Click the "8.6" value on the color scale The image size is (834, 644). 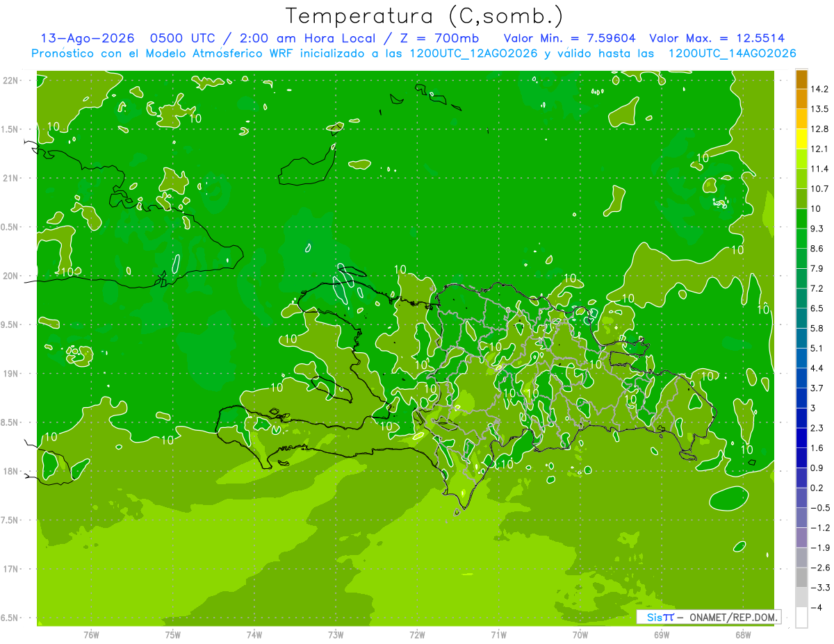(817, 249)
